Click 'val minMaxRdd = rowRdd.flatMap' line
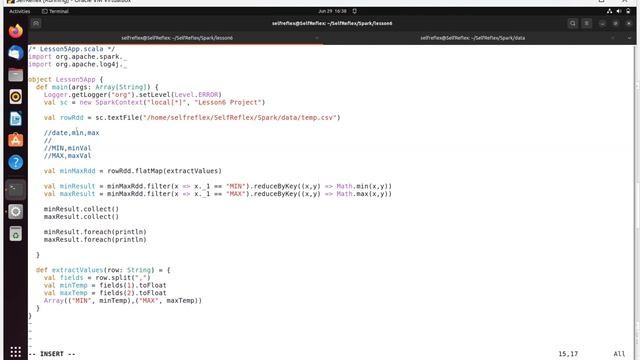This screenshot has height=360, width=640. pos(133,171)
